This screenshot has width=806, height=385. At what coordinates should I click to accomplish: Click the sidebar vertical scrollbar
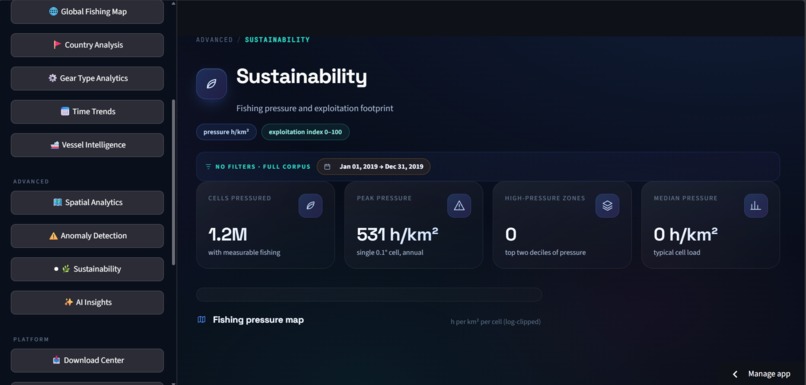(173, 182)
